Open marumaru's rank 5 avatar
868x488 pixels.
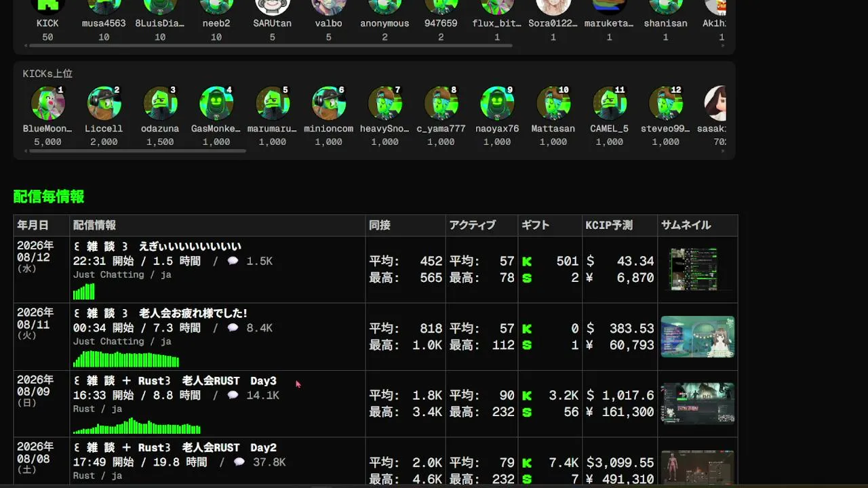pyautogui.click(x=273, y=104)
